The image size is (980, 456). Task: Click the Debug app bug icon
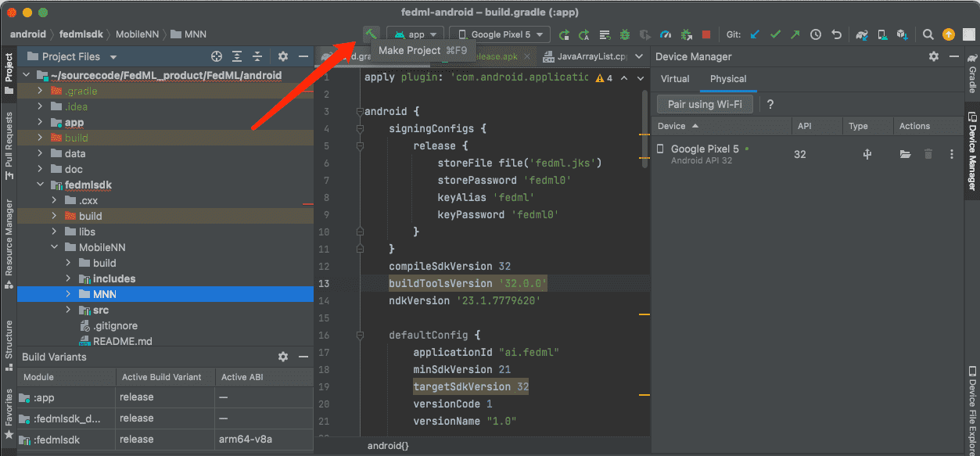point(625,34)
